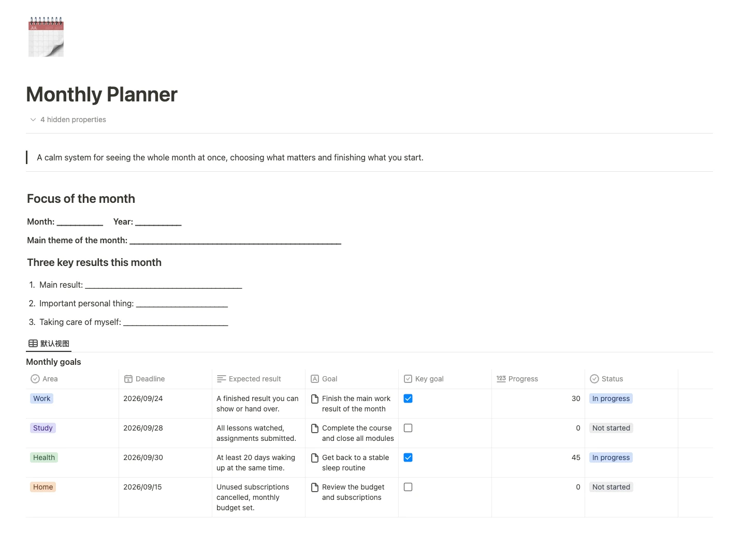This screenshot has height=533, width=756.
Task: Click progress value 30
Action: [576, 398]
